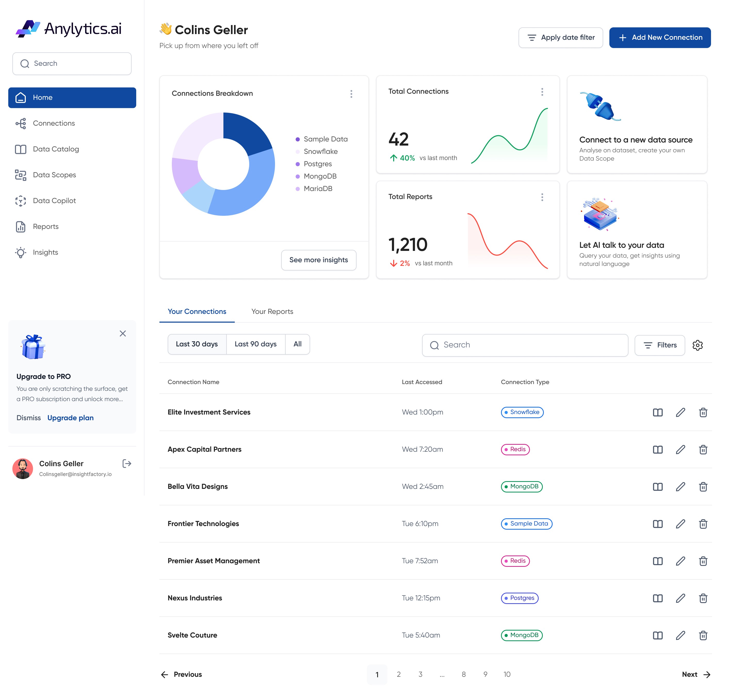Open Data Copilot from sidebar

[x=54, y=201]
